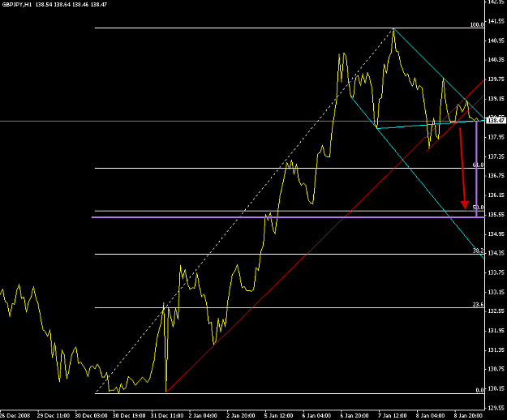This screenshot has height=420, width=507.
Task: Click the 131.95 price axis label
Action: coord(496,331)
